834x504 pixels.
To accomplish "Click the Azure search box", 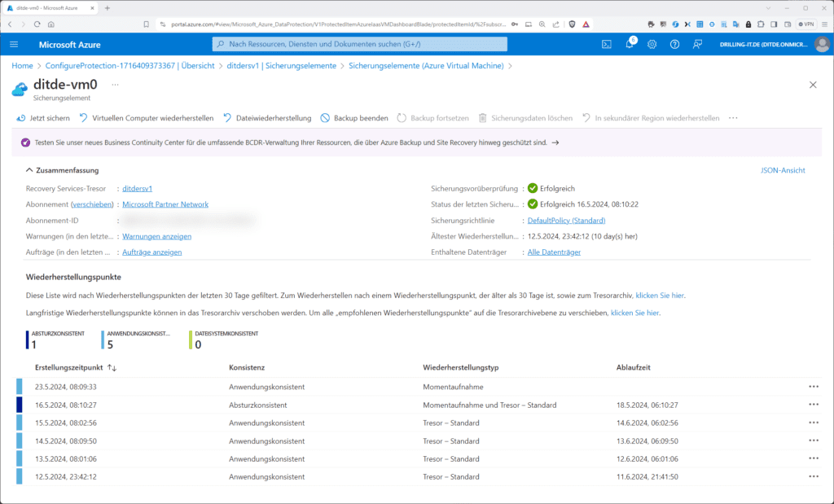I will [359, 44].
